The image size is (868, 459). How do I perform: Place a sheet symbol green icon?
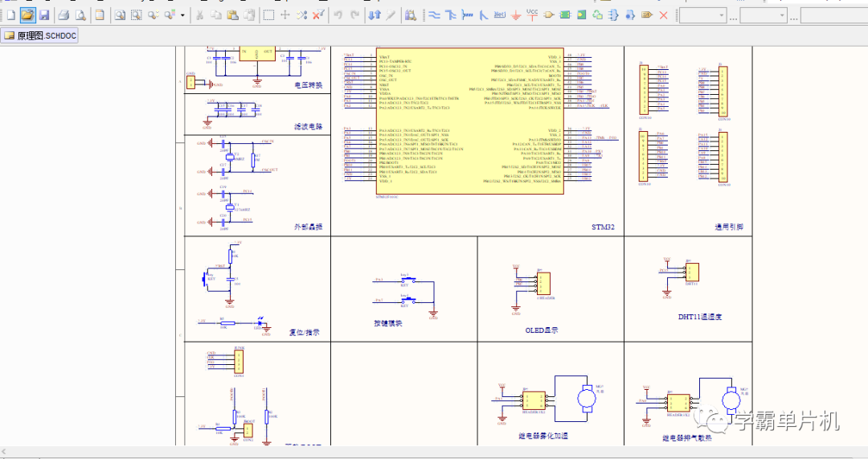point(565,15)
